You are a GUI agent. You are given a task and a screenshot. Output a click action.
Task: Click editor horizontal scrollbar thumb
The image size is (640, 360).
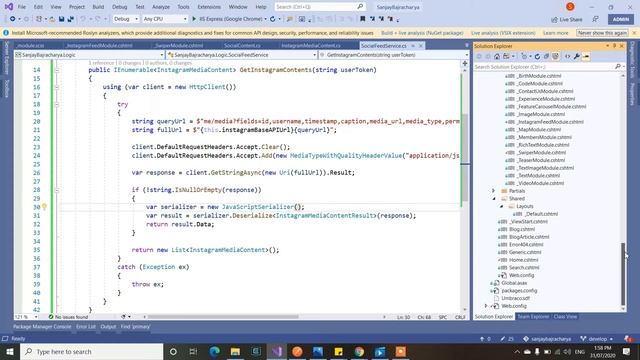tap(223, 317)
